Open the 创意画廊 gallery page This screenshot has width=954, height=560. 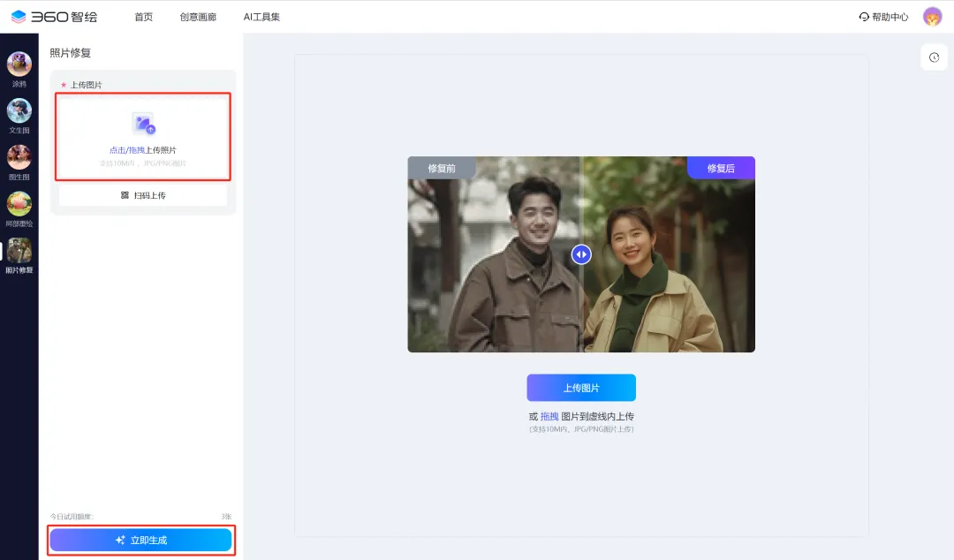pyautogui.click(x=198, y=17)
